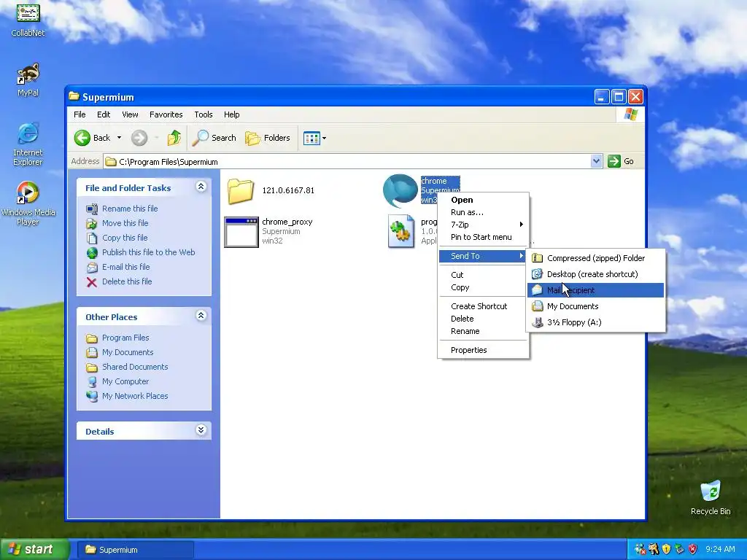Click Rename this file
747x560 pixels.
click(130, 209)
